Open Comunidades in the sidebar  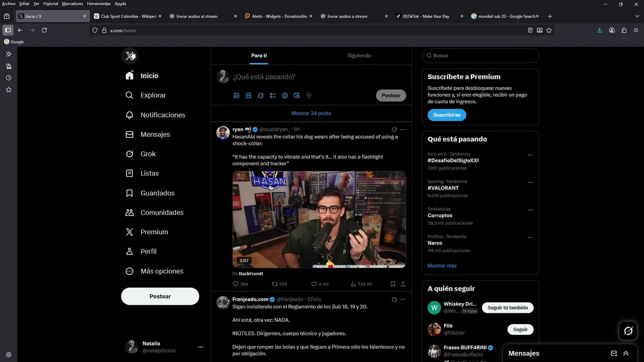(154, 212)
